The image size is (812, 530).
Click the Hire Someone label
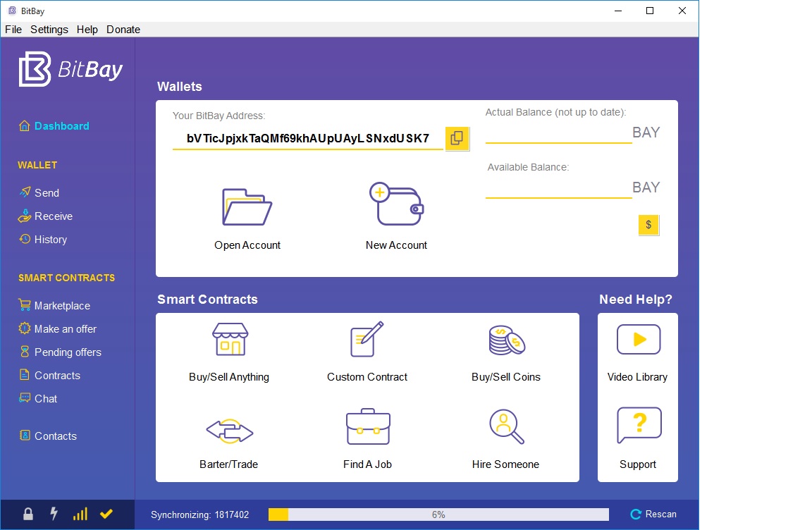505,464
